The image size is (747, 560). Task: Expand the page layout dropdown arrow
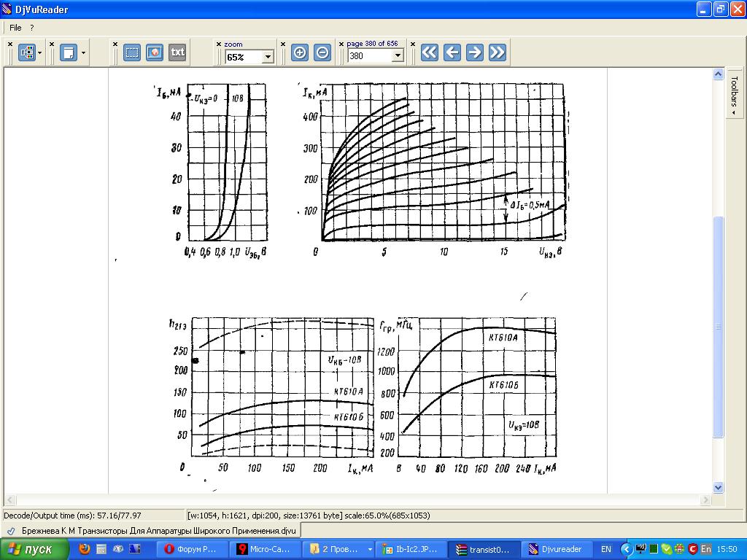click(x=84, y=52)
